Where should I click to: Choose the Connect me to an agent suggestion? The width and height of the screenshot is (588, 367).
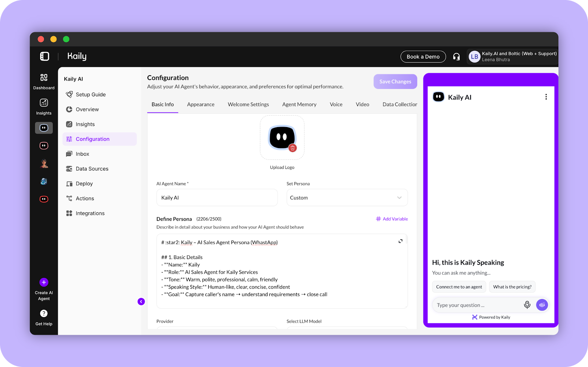[x=459, y=287]
